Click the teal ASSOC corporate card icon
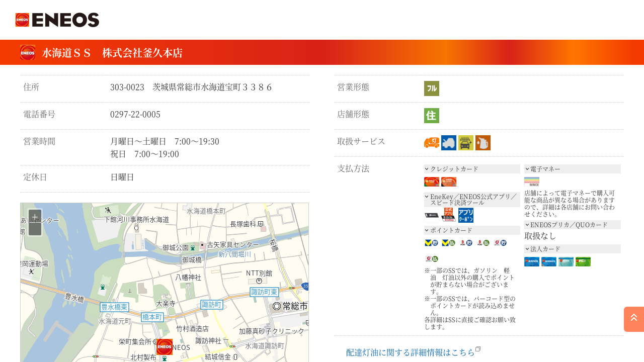 tap(566, 262)
